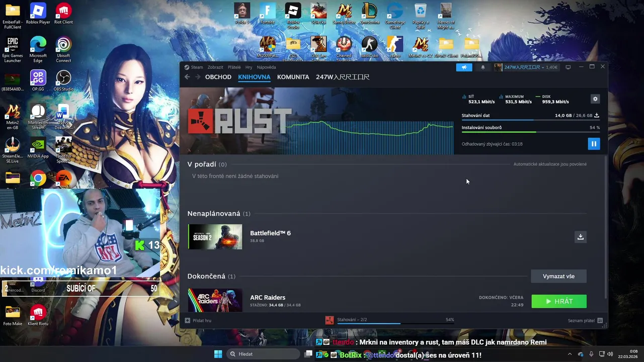Open Gameforge Client desktop icon

tap(395, 16)
